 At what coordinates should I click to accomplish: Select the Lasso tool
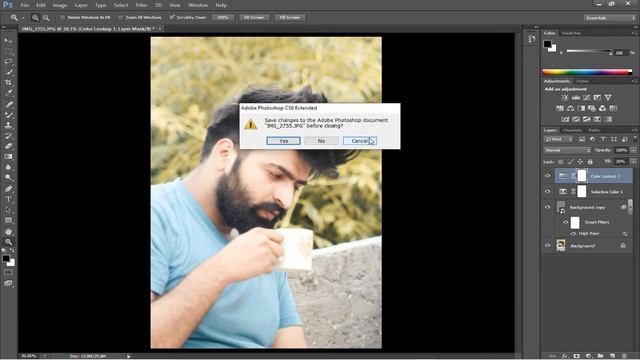coord(8,62)
